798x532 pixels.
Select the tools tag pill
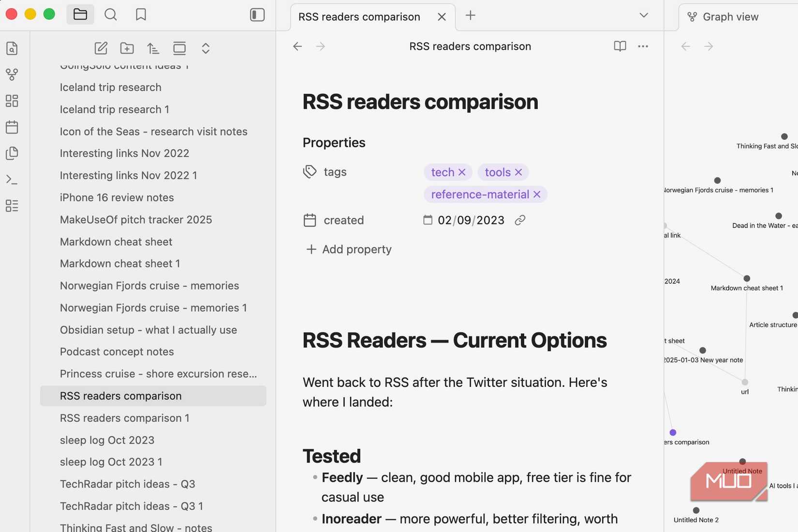[x=503, y=172]
